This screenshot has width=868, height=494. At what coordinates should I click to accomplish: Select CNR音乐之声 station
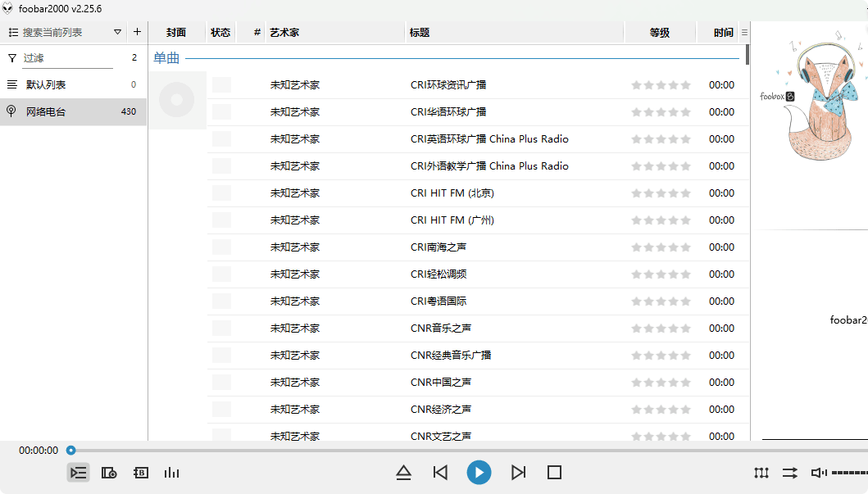[x=479, y=329]
